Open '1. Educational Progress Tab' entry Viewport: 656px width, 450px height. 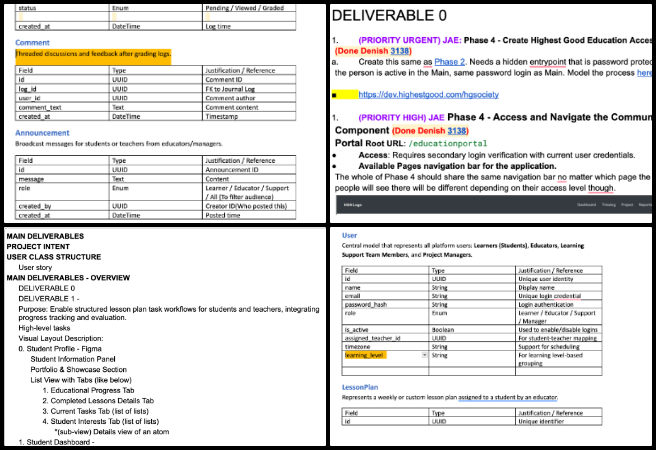point(88,390)
